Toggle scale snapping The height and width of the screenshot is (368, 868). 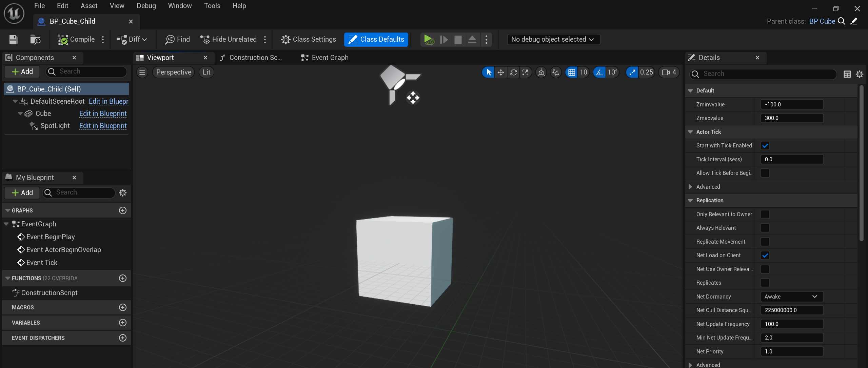[x=632, y=72]
